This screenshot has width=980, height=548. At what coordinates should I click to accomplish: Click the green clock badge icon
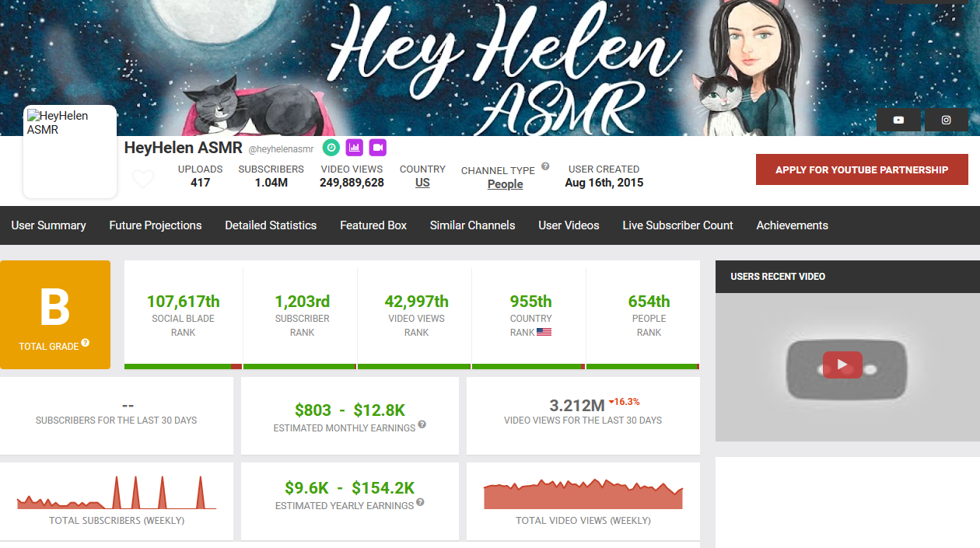click(x=331, y=147)
